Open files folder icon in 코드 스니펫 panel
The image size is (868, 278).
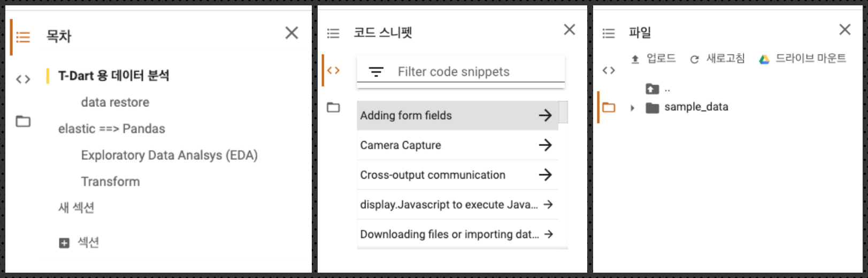pyautogui.click(x=333, y=107)
